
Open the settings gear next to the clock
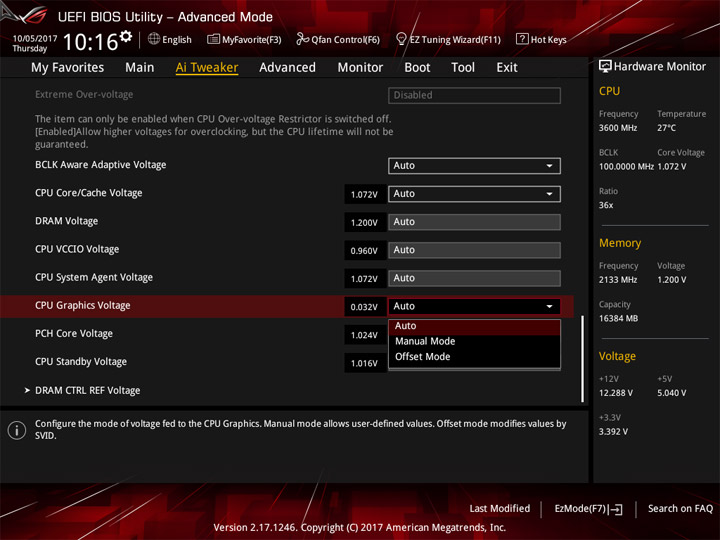[126, 36]
